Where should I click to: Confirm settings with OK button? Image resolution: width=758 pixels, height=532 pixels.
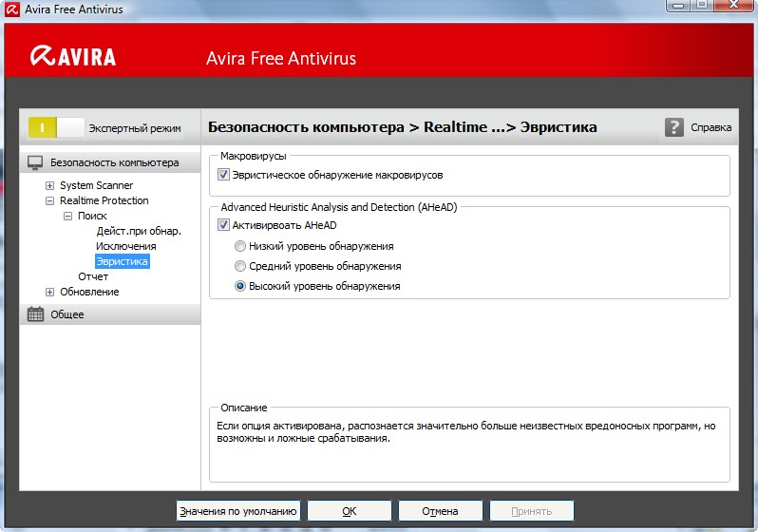349,511
